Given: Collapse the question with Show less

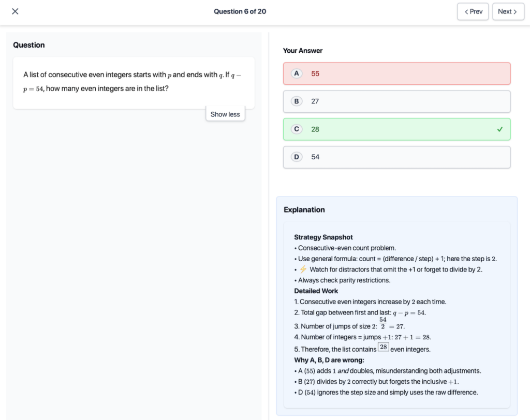Looking at the screenshot, I should tap(225, 114).
